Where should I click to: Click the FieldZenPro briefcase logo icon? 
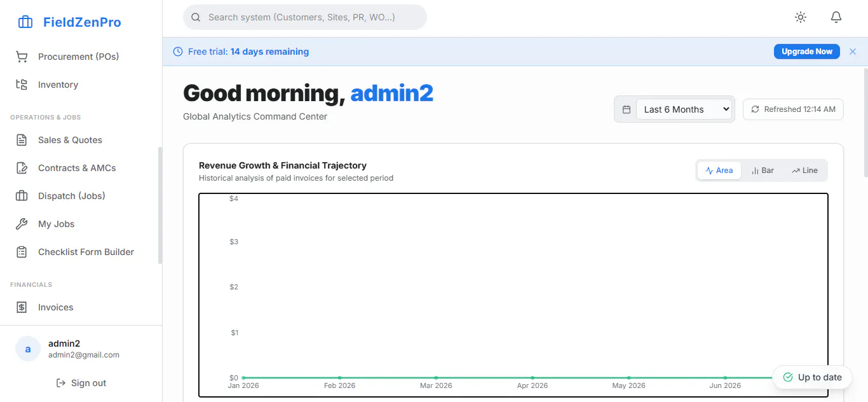[x=25, y=22]
